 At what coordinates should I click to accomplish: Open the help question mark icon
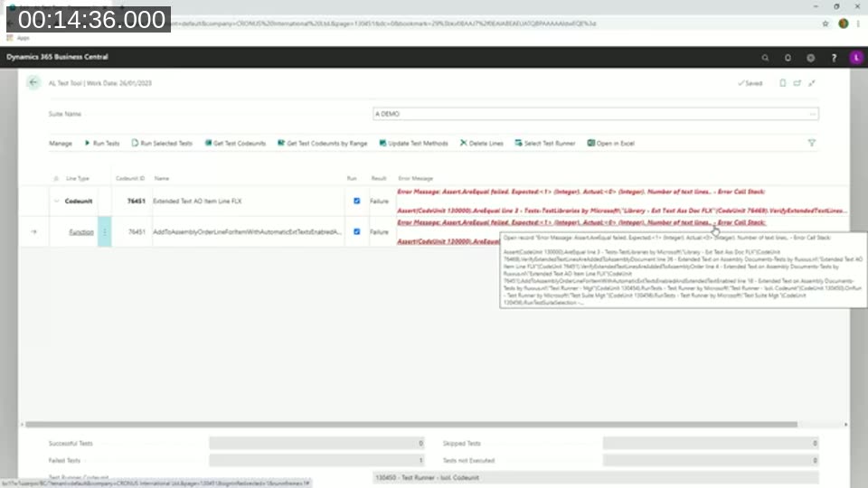834,58
